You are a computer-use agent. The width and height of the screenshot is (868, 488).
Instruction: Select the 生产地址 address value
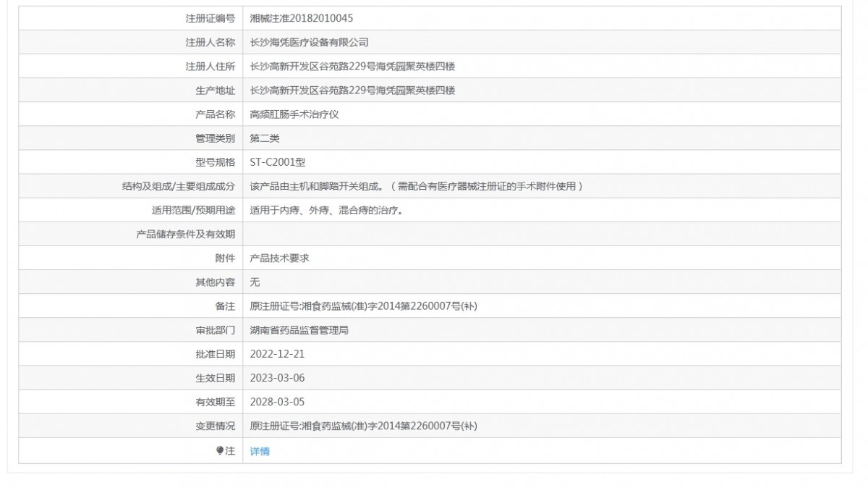pos(352,91)
